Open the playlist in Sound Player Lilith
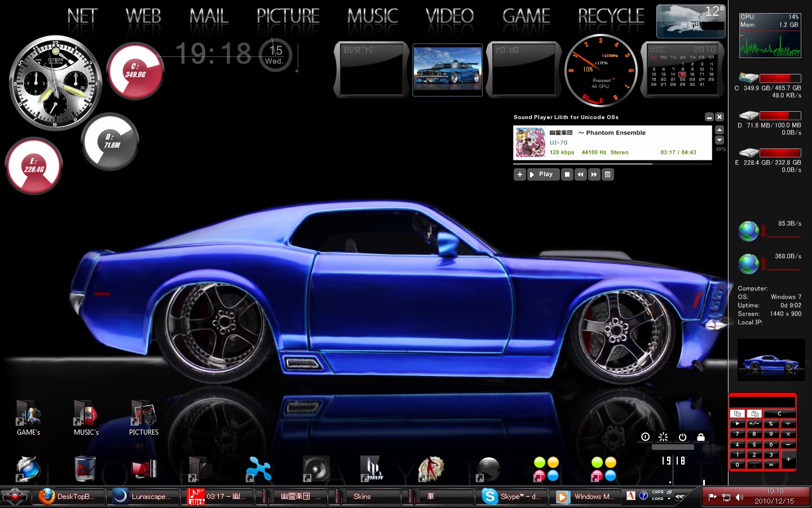Screen dimensions: 812x508 [607, 174]
